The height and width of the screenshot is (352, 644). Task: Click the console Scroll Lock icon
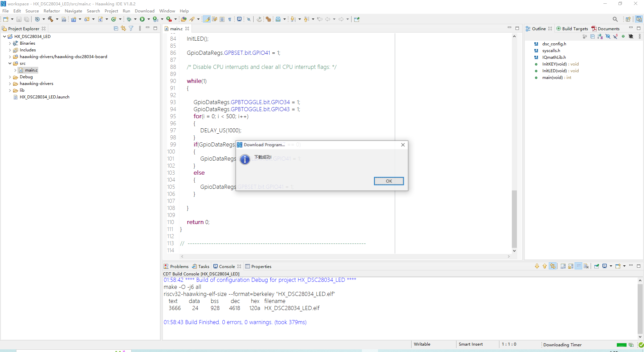point(571,266)
